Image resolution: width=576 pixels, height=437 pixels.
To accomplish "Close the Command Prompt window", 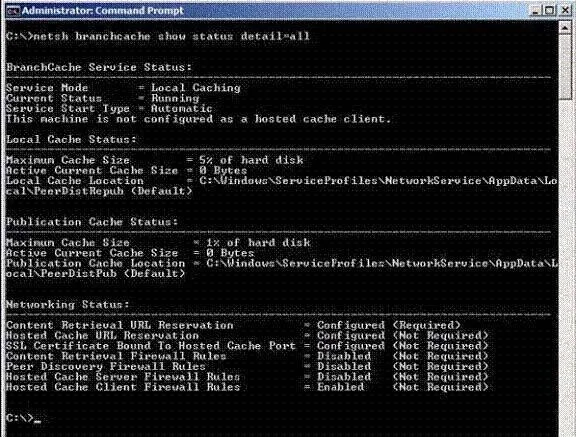I will pyautogui.click(x=565, y=10).
